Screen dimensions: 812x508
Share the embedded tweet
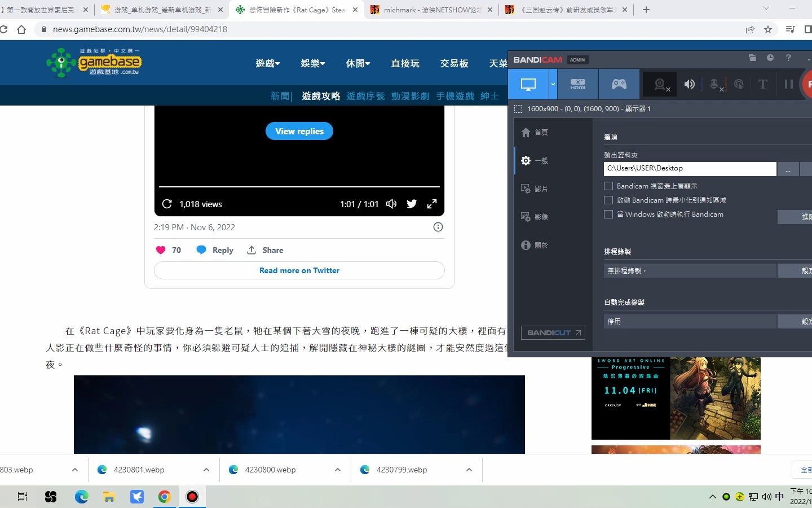[265, 250]
